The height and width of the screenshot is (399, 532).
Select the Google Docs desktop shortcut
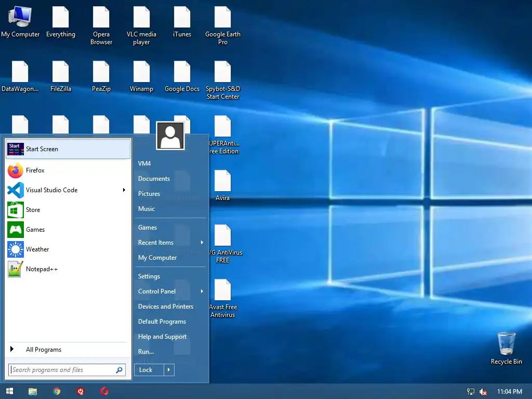coord(182,76)
